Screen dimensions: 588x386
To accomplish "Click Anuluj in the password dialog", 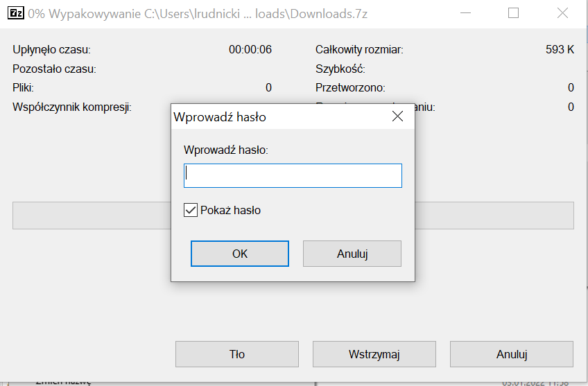I will point(352,254).
